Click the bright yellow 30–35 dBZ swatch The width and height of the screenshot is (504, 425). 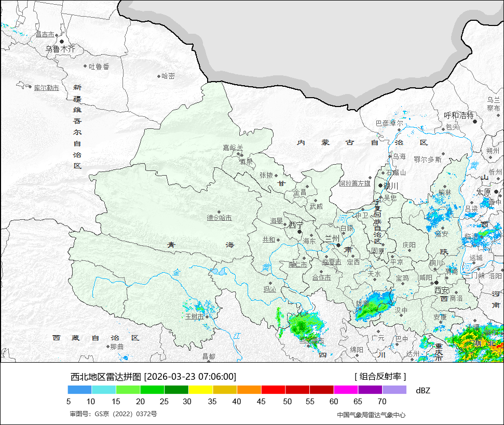(200, 390)
